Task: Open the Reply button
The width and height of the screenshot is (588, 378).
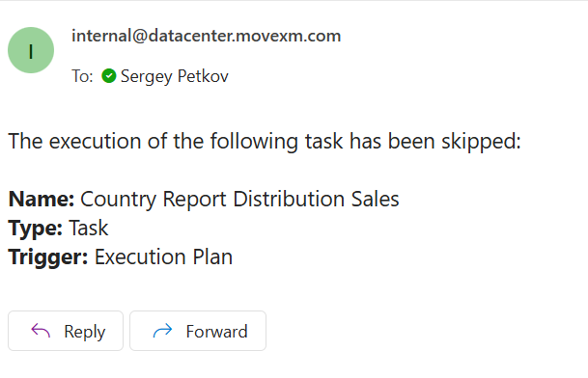Action: (x=66, y=331)
